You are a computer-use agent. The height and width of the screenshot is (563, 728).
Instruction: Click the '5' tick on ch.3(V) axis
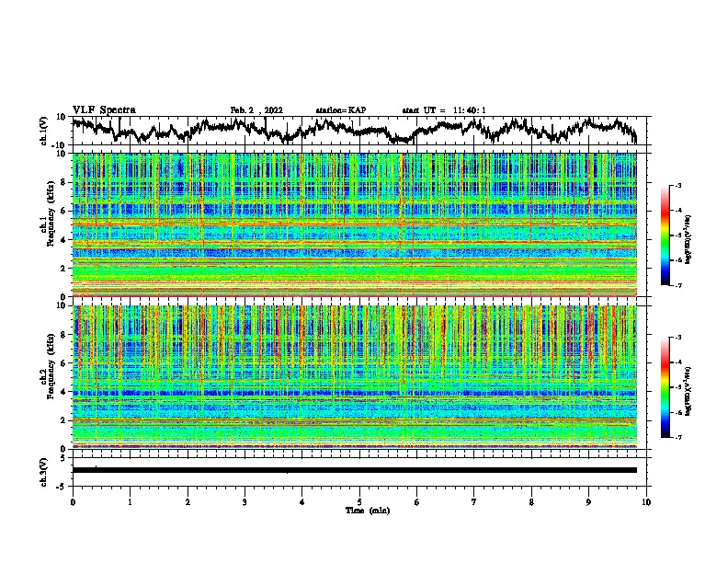point(64,458)
